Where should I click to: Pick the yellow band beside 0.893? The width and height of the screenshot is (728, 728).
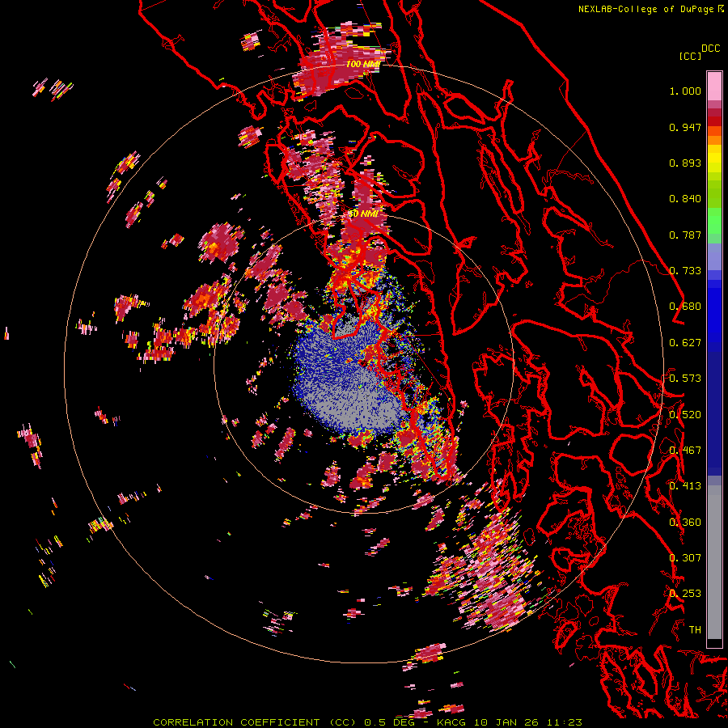click(714, 163)
